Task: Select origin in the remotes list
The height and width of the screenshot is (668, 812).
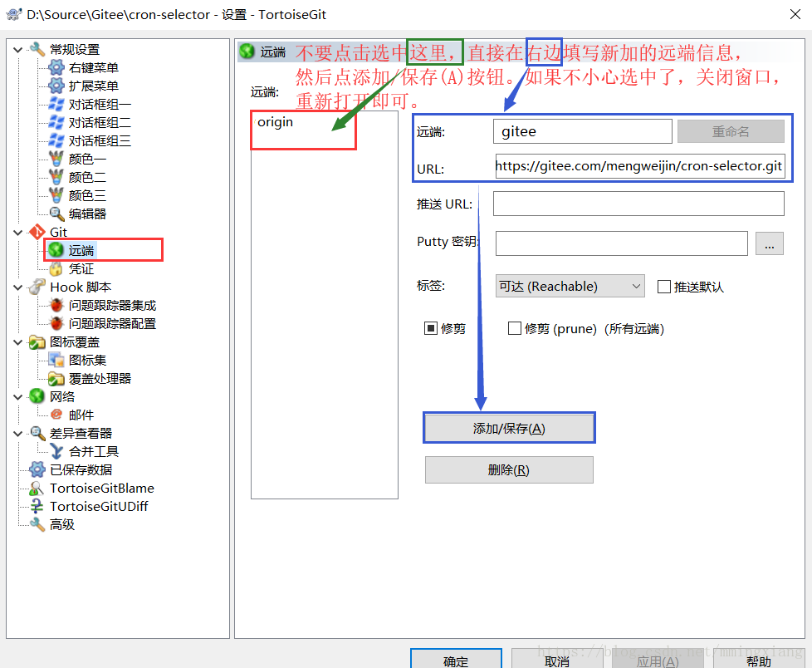Action: [275, 122]
